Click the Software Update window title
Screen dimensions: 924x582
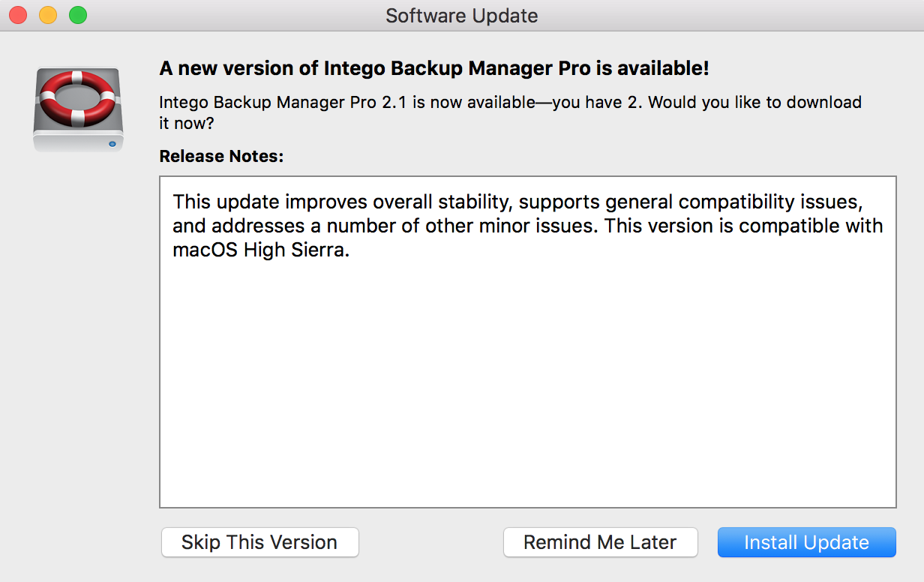click(462, 15)
